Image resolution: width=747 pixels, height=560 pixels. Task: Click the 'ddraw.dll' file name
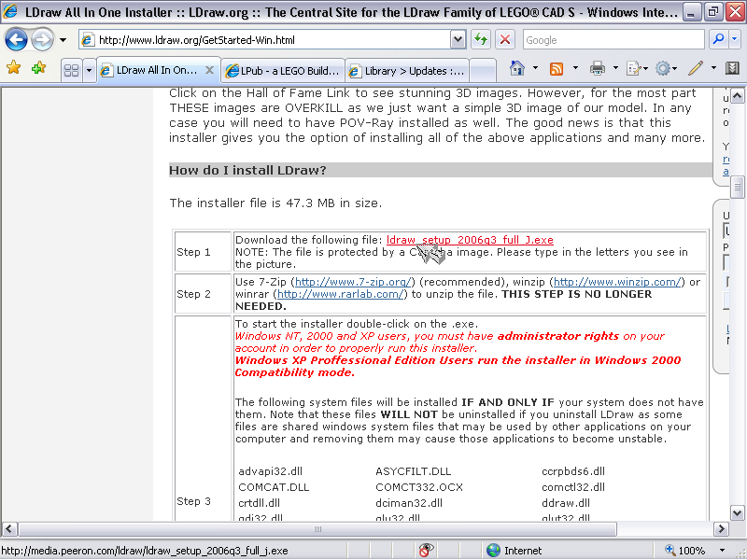(566, 503)
